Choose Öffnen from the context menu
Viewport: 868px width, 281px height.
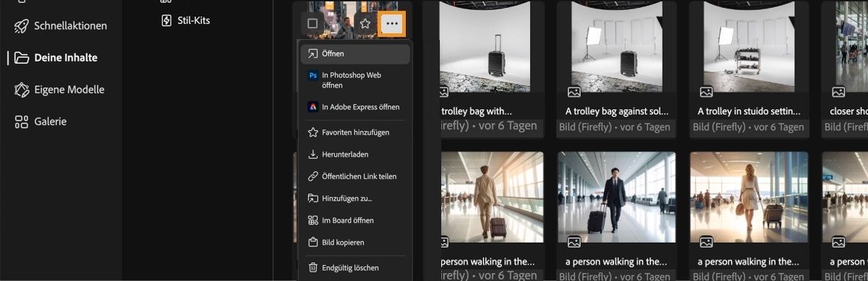tap(355, 54)
